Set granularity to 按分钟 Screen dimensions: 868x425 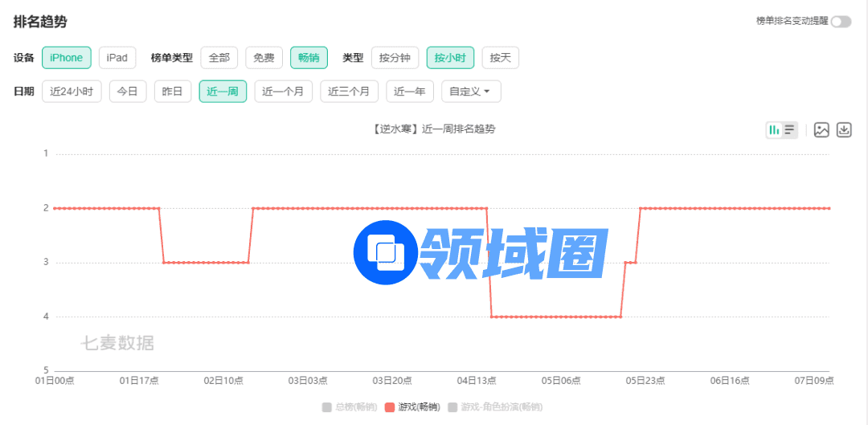(x=395, y=58)
